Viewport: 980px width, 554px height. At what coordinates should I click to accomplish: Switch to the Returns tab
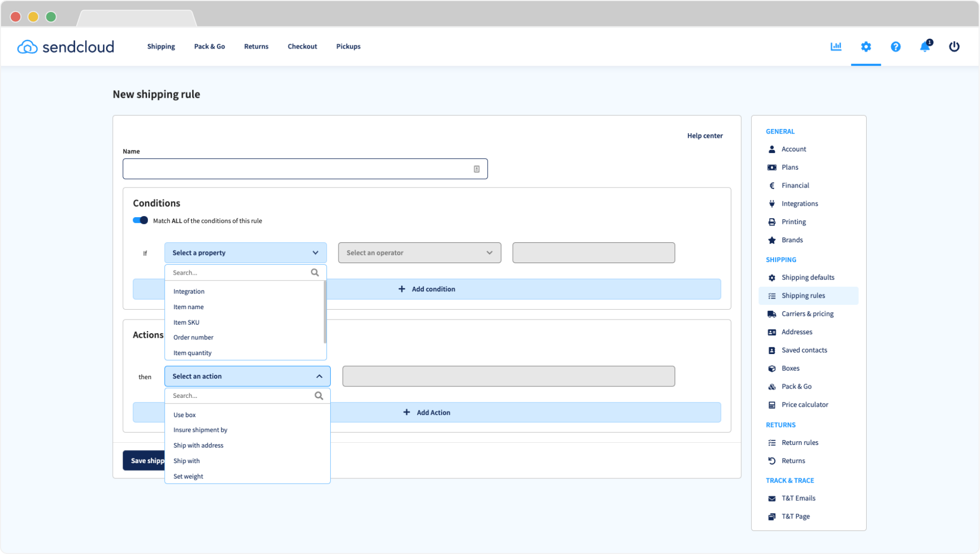click(x=256, y=46)
